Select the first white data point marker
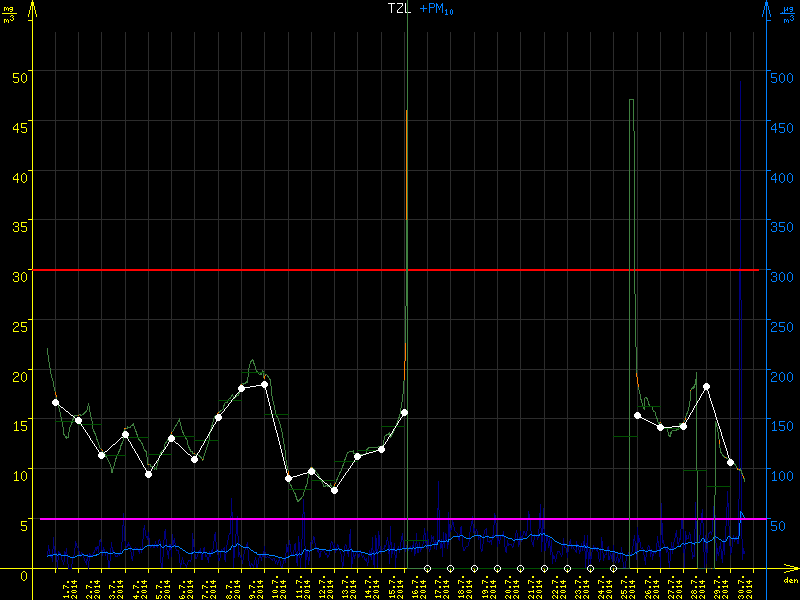This screenshot has width=800, height=600. point(56,402)
